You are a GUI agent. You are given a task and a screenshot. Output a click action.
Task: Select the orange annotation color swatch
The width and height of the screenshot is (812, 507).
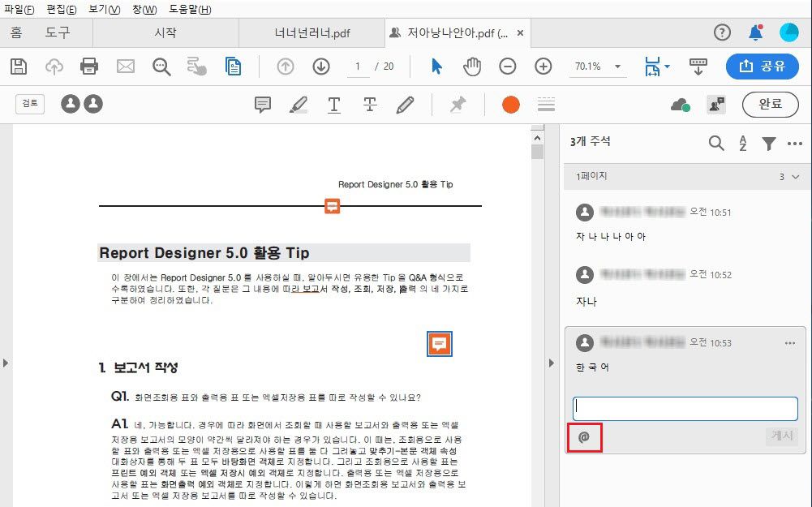[x=510, y=104]
